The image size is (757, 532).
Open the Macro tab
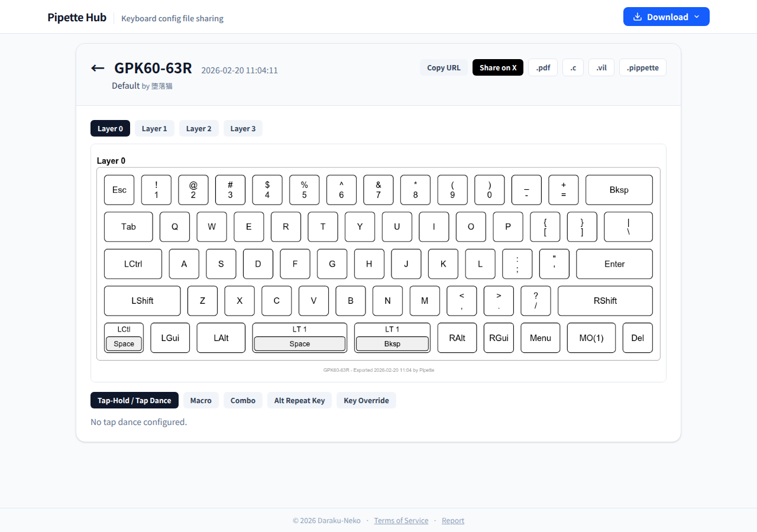(200, 400)
